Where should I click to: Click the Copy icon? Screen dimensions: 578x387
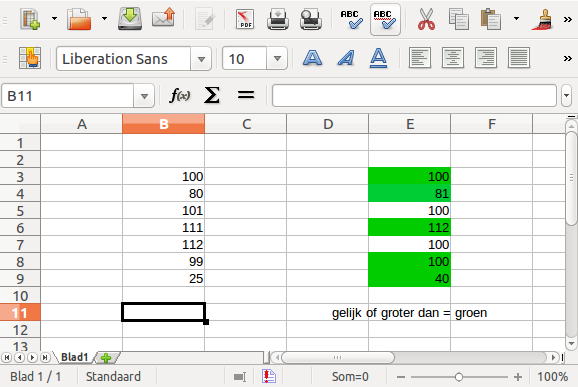459,19
